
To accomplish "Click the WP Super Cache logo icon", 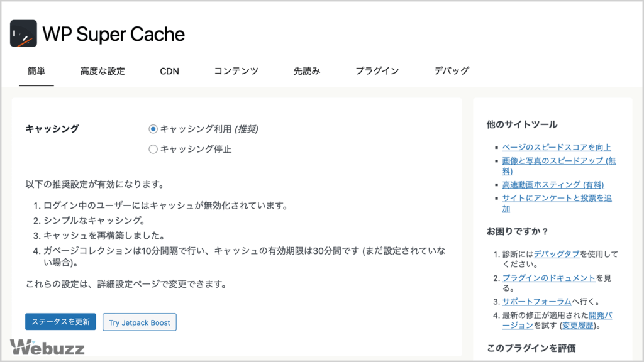I will point(23,33).
